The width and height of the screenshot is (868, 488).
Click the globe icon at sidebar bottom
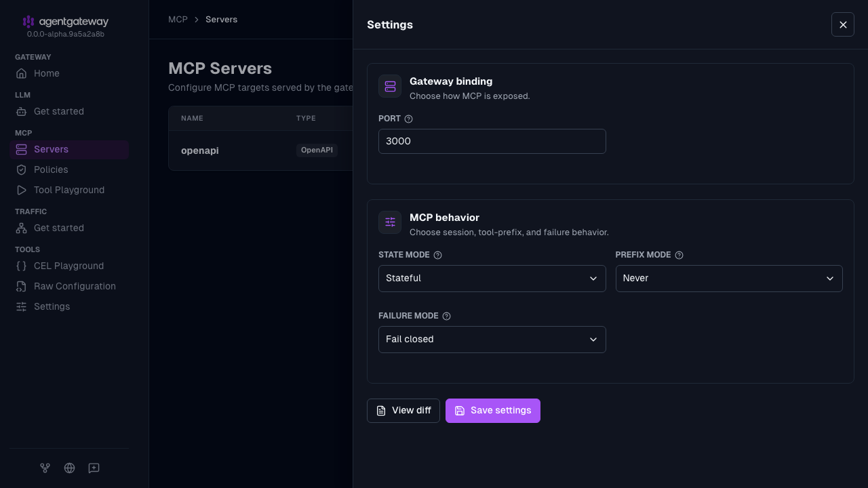point(69,468)
